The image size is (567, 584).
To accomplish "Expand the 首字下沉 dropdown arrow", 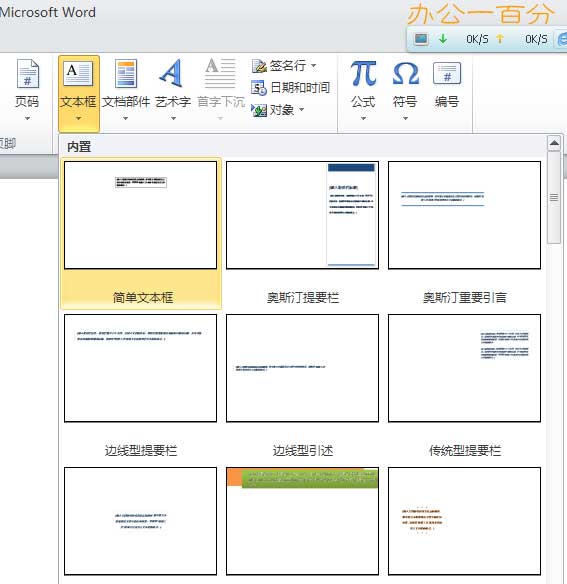I will tap(220, 118).
